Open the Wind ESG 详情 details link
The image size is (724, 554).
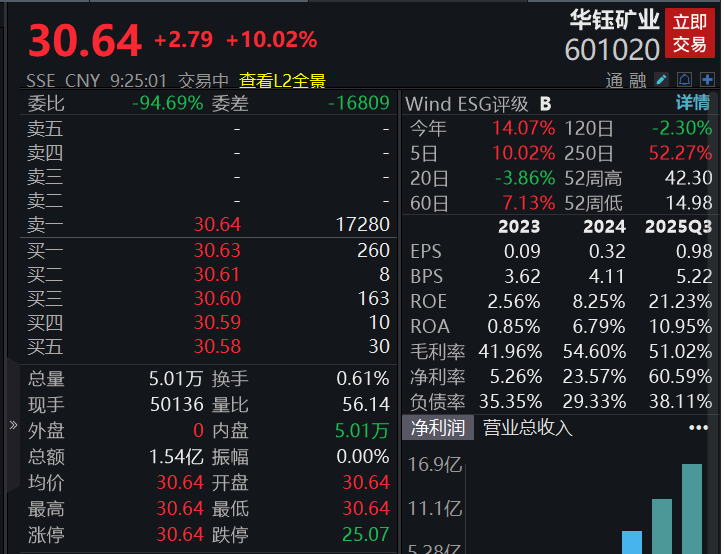692,103
